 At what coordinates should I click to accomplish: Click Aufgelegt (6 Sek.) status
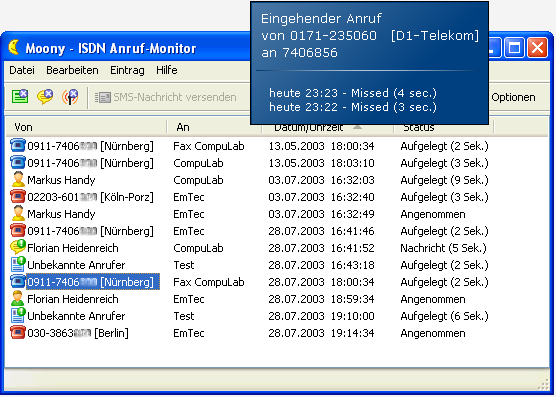444,316
